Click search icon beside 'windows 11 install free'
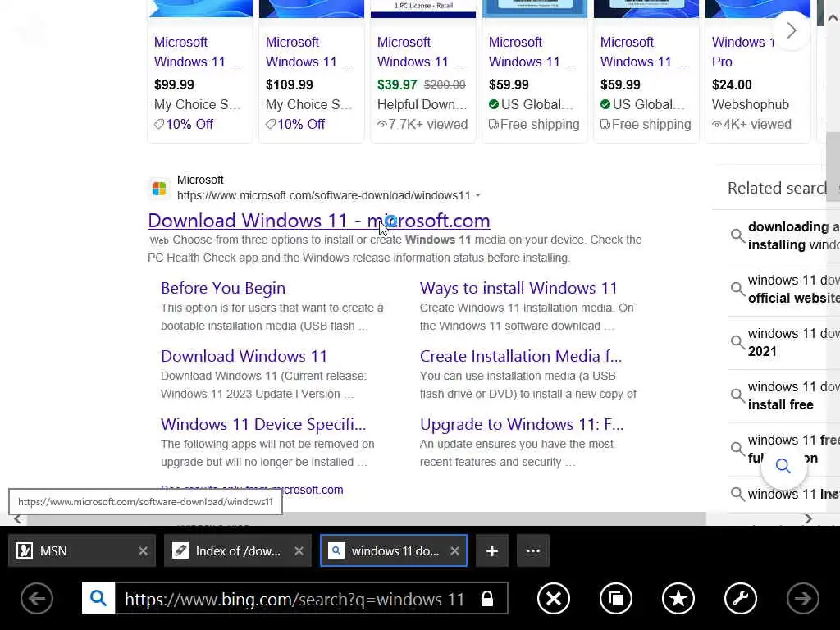The width and height of the screenshot is (840, 630). pos(737,395)
